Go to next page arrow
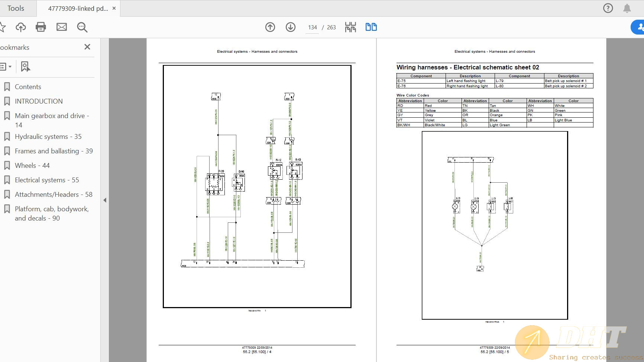This screenshot has width=644, height=362. [x=291, y=27]
